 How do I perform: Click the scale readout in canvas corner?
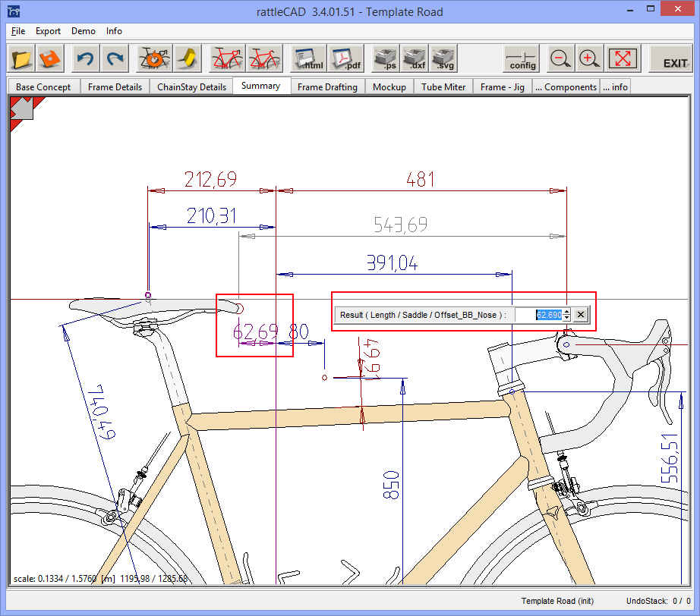click(100, 579)
